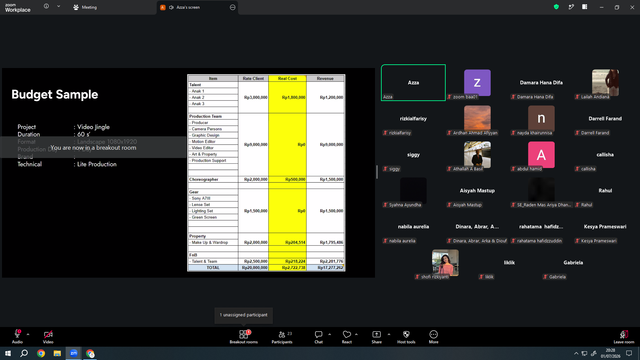Click the '1 unassigned participant' tooltip
The width and height of the screenshot is (640, 360).
click(244, 315)
